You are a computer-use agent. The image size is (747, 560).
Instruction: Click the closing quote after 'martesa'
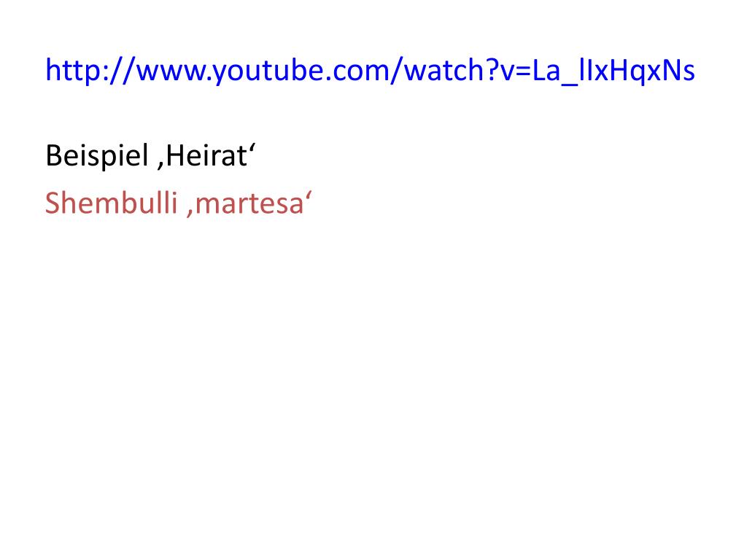pos(309,195)
